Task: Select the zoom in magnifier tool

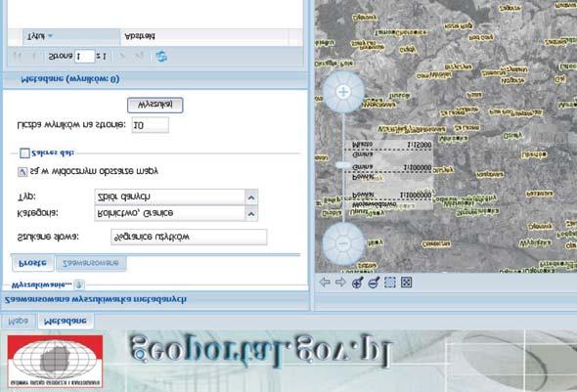Action: coord(357,283)
